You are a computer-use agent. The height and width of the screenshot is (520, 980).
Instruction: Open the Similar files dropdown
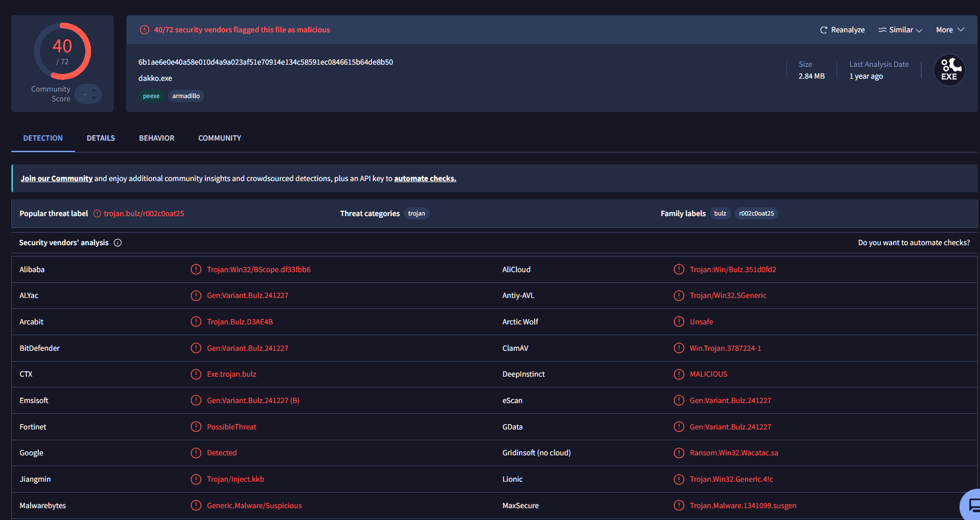900,30
